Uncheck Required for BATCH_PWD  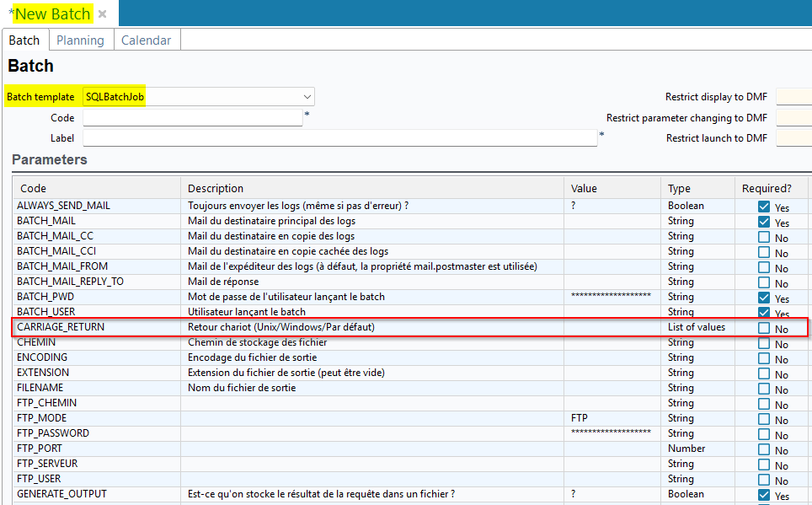[764, 298]
